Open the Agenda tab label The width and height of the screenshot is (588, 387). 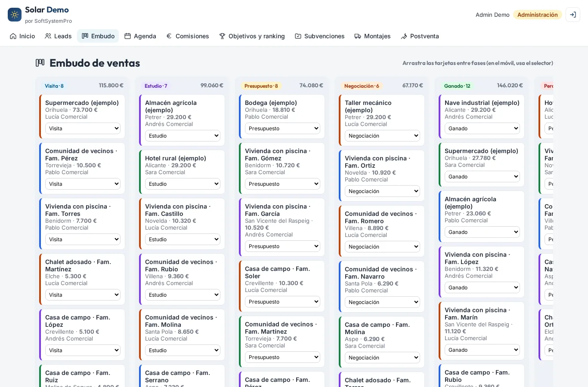pos(145,36)
